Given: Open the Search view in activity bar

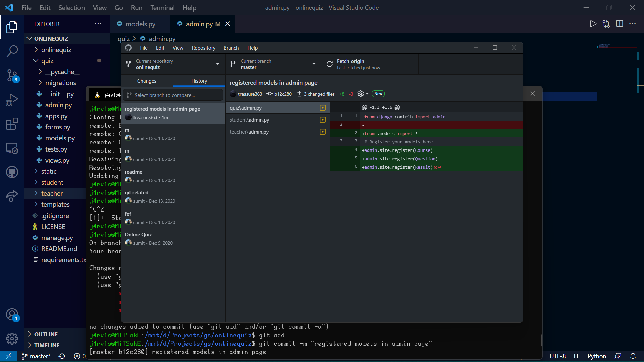Looking at the screenshot, I should tap(12, 51).
